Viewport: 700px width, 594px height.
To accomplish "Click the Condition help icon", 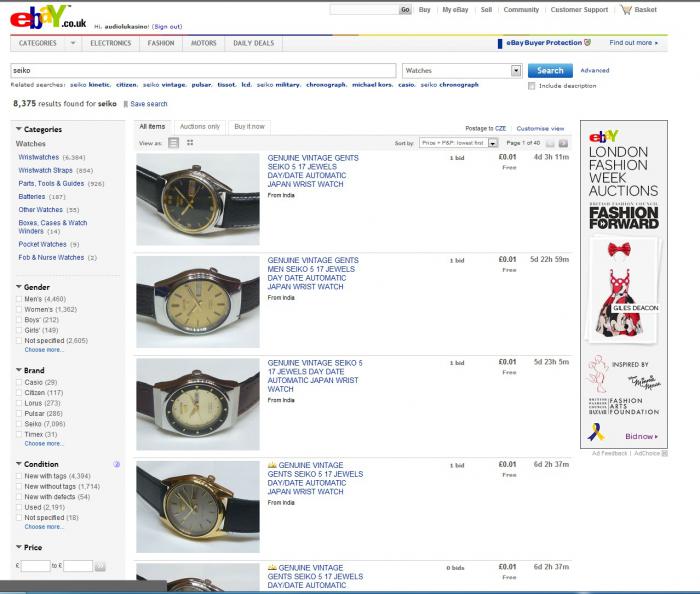I will [117, 464].
